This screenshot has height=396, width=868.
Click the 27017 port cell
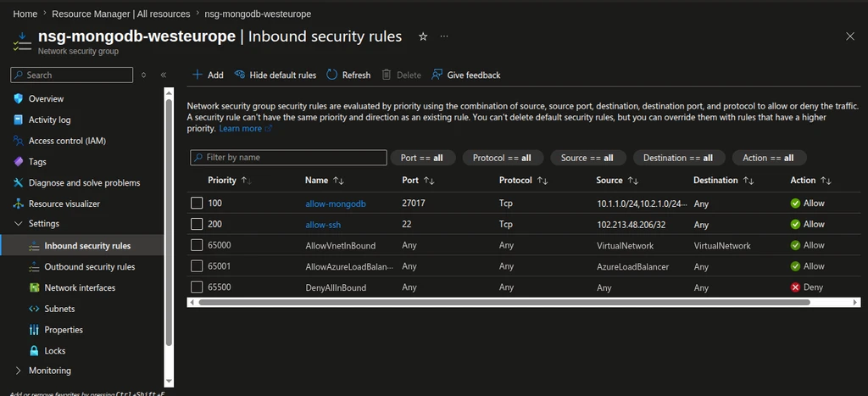pos(414,204)
